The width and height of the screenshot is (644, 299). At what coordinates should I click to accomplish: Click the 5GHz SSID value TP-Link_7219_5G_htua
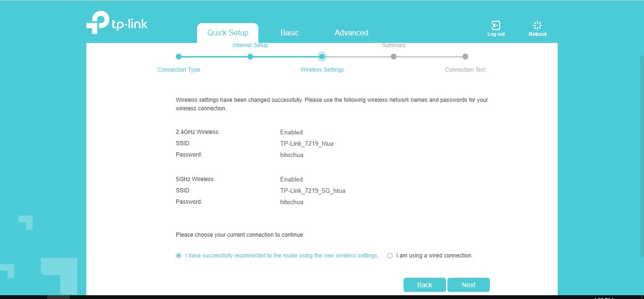pyautogui.click(x=313, y=191)
